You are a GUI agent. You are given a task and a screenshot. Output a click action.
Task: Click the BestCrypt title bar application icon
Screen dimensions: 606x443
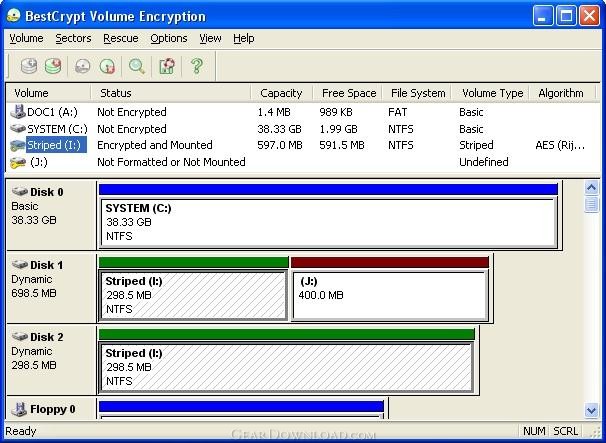point(14,16)
